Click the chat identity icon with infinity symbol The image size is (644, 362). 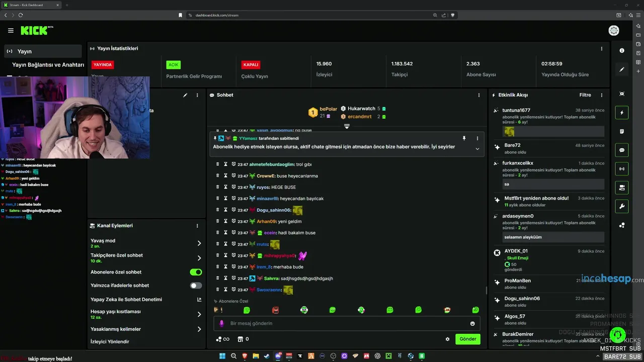coord(222,339)
